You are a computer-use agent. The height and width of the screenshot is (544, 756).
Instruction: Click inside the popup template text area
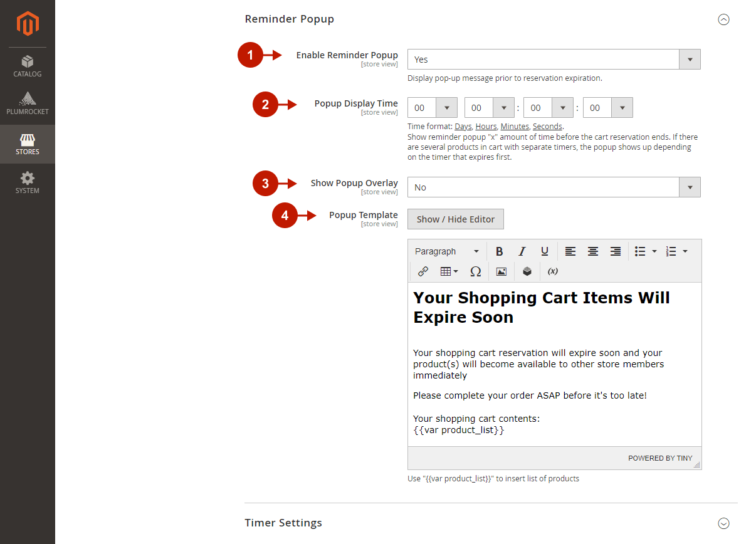(554, 376)
